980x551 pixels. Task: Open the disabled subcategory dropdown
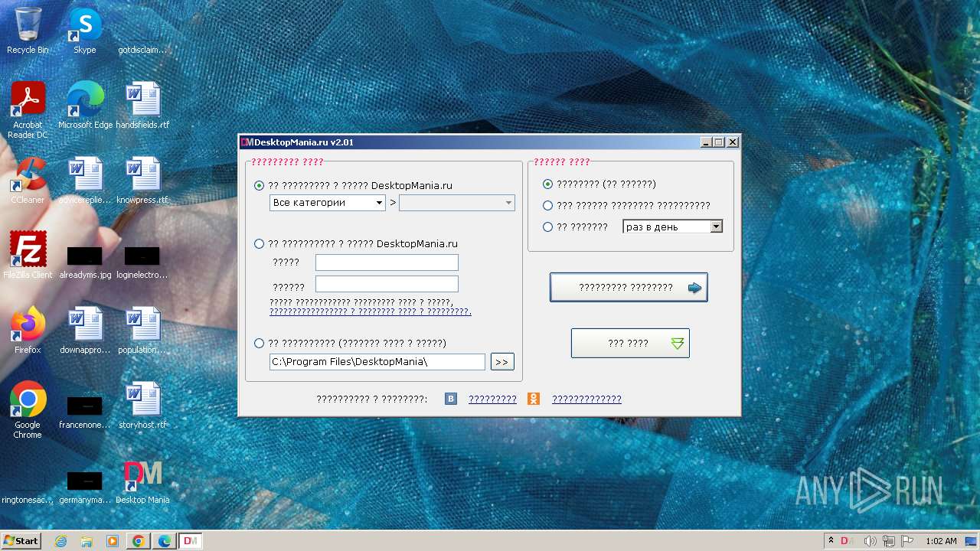(457, 203)
